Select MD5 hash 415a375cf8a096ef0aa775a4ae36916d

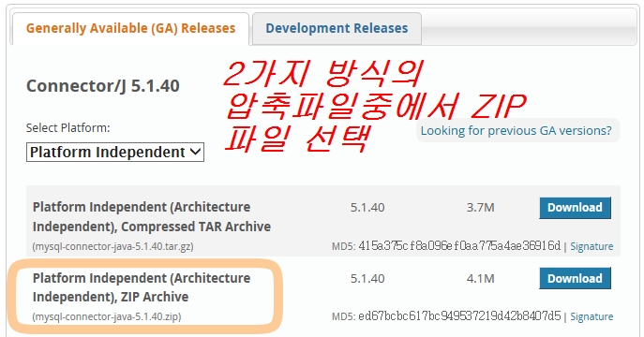(x=459, y=246)
